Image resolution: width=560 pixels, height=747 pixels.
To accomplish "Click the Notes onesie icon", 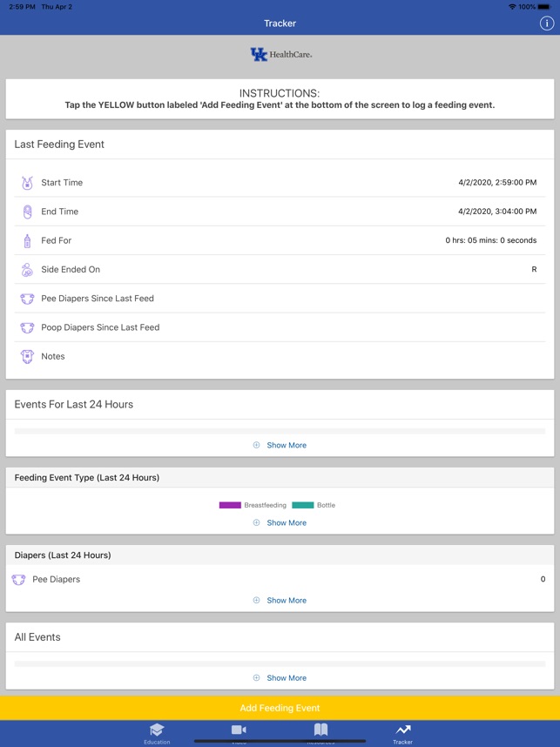I will (27, 357).
